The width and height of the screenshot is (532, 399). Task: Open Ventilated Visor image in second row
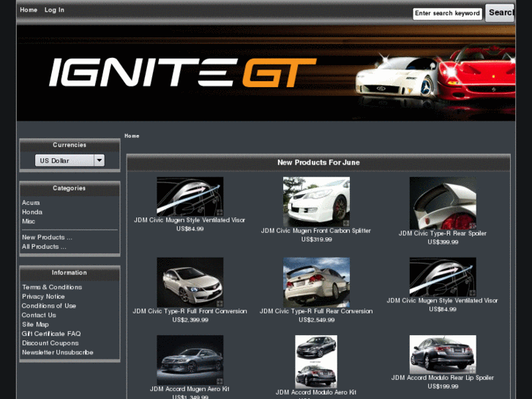click(x=443, y=277)
